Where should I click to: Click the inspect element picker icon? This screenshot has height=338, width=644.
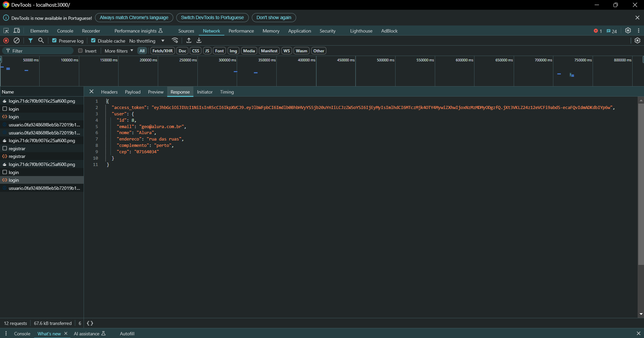(6, 31)
